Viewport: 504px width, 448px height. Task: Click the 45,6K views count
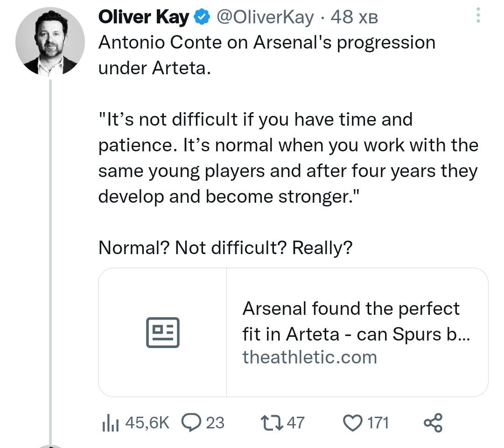click(x=147, y=423)
